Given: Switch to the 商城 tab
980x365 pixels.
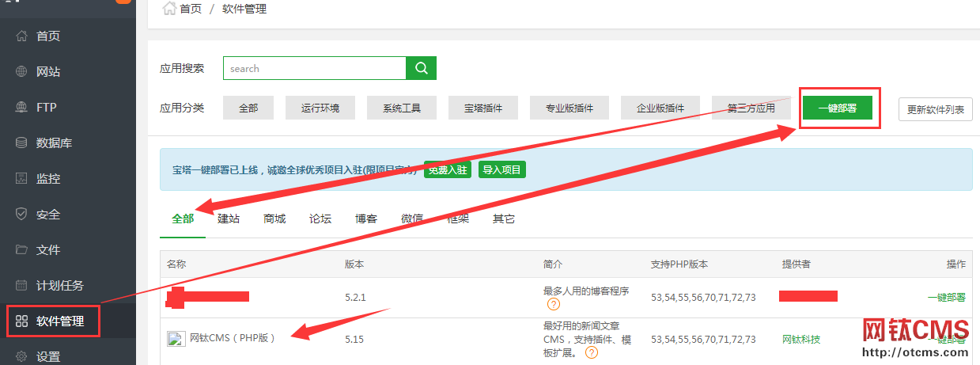Looking at the screenshot, I should click(x=274, y=219).
